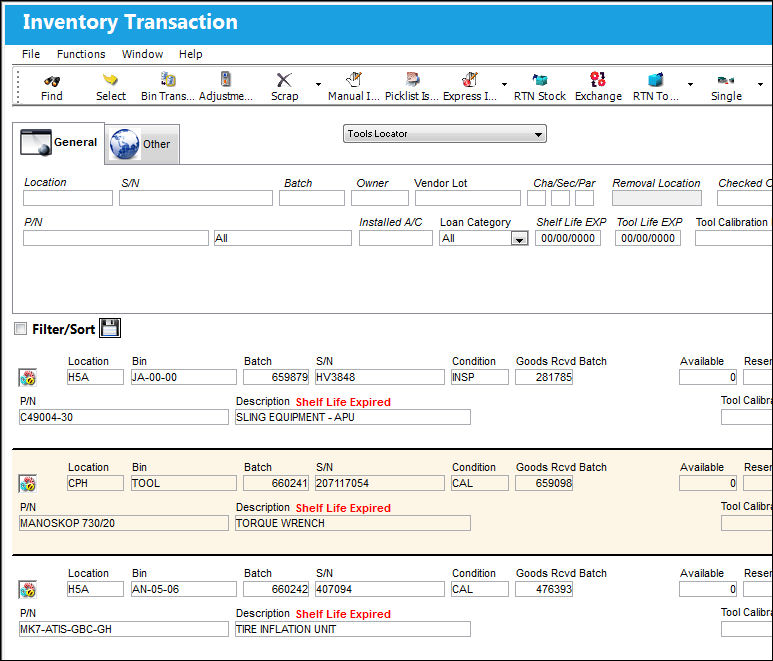Click the Find binoculars icon

coord(52,80)
